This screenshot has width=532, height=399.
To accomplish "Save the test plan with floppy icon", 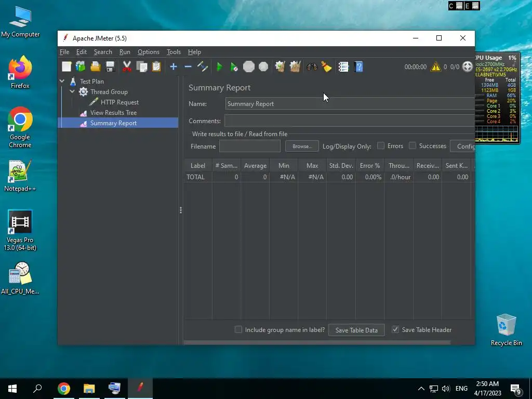I will (x=110, y=66).
